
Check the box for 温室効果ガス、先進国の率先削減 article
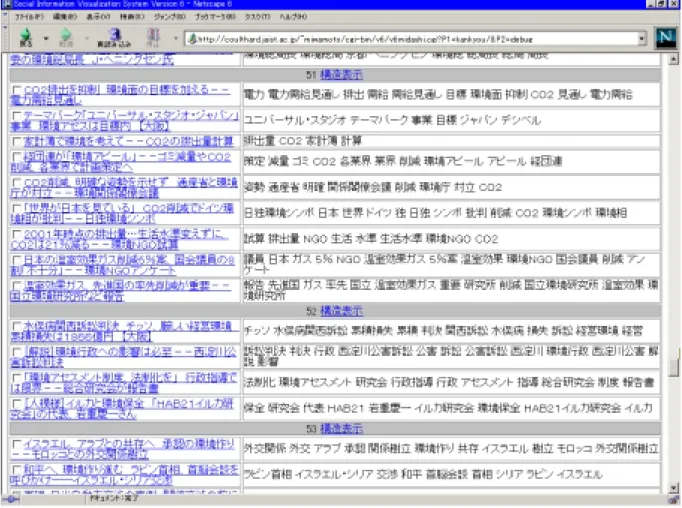[x=17, y=286]
